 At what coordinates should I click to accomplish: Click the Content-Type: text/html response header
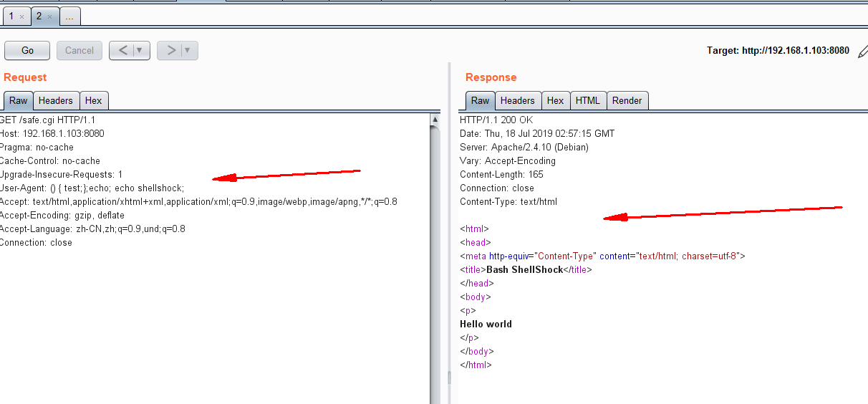click(x=508, y=202)
